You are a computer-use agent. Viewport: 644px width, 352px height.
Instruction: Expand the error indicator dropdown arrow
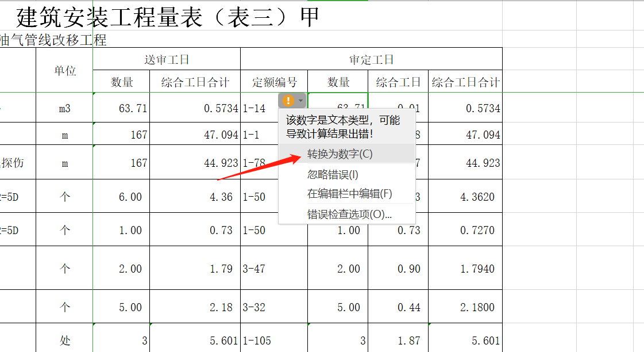tap(300, 101)
